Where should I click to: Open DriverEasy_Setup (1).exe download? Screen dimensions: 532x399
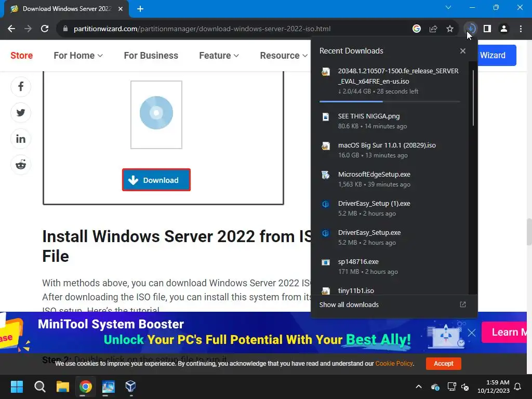390,208
